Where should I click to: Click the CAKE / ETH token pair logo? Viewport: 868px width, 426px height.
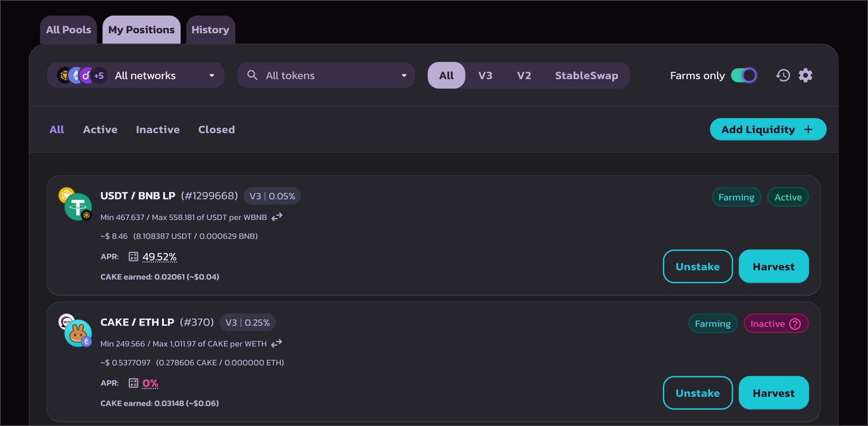(x=76, y=331)
